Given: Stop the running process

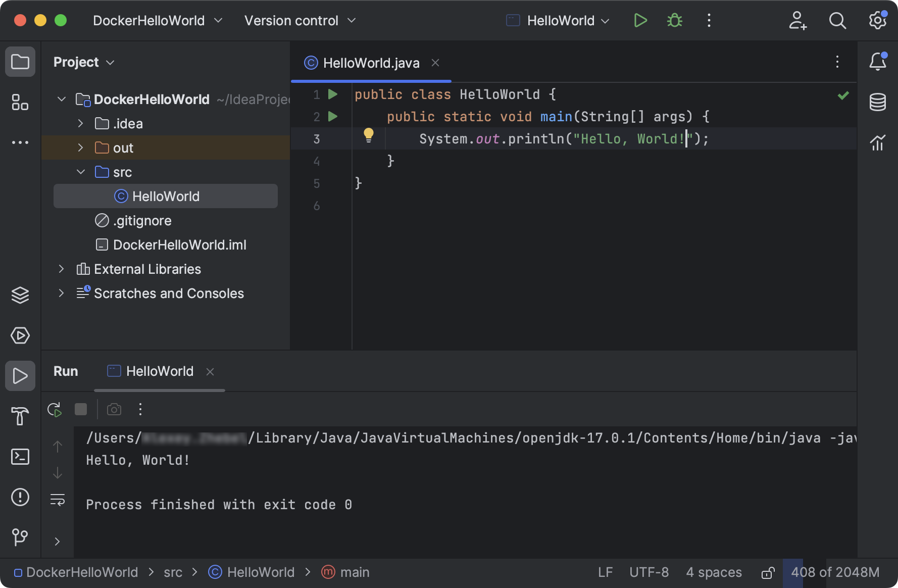Looking at the screenshot, I should click(x=80, y=409).
